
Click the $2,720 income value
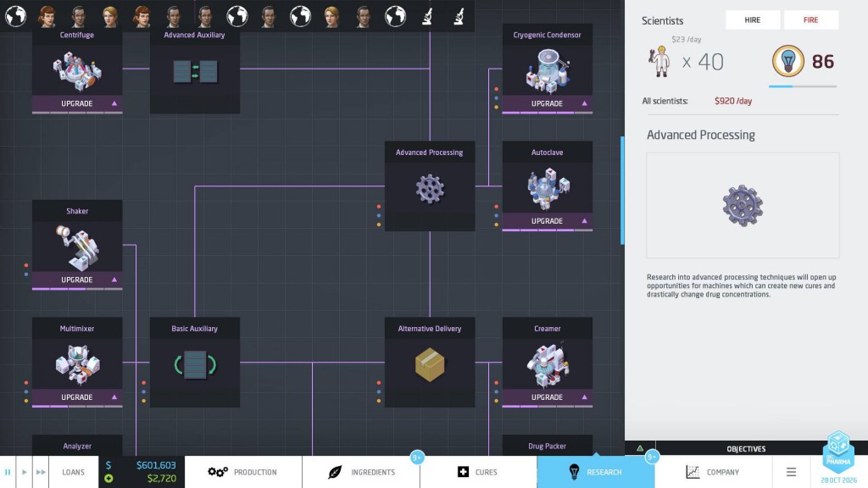click(x=162, y=479)
